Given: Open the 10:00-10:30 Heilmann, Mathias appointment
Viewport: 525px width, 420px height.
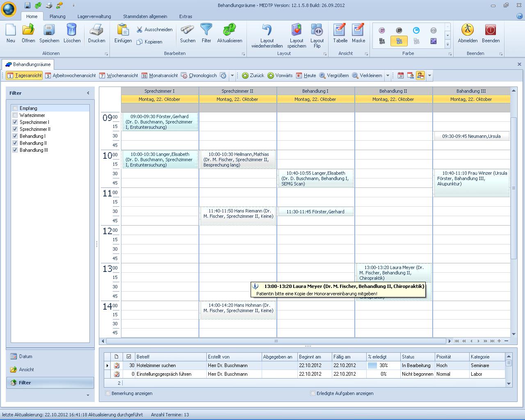Looking at the screenshot, I should coord(238,160).
